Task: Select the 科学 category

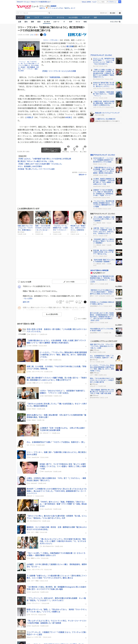Action: click(x=71, y=22)
